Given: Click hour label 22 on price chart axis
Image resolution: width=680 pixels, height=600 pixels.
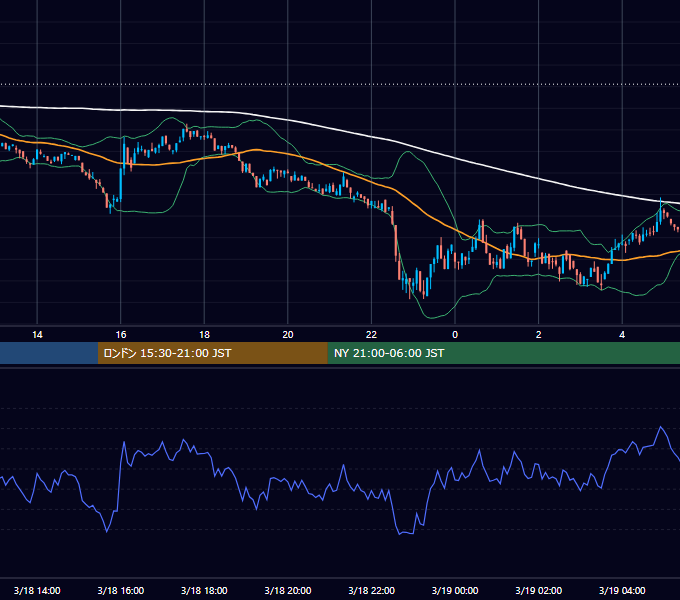Looking at the screenshot, I should [371, 335].
